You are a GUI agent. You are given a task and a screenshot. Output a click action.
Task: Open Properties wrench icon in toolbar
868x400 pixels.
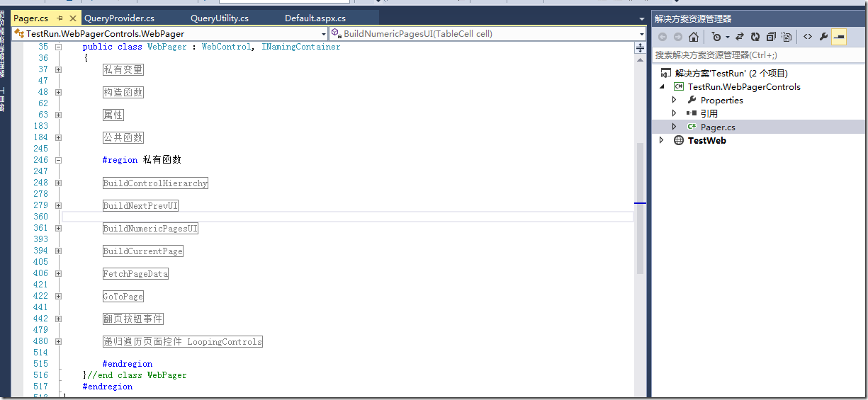pyautogui.click(x=823, y=37)
